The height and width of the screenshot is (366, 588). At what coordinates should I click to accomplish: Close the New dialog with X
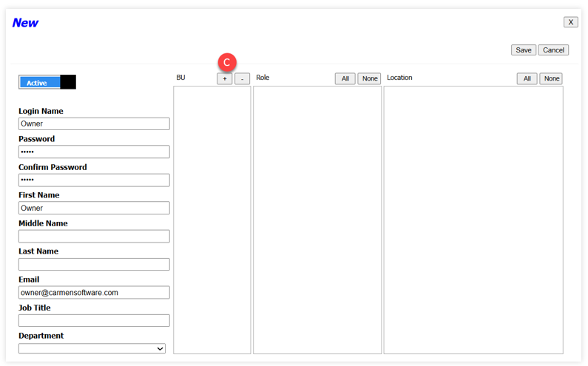pyautogui.click(x=570, y=22)
